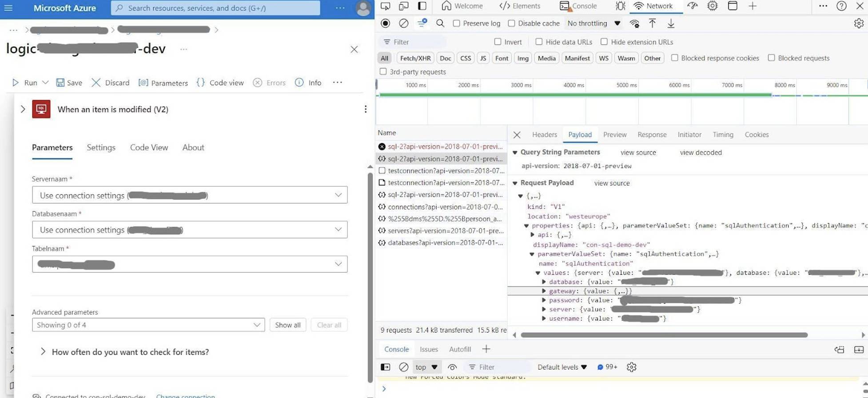The height and width of the screenshot is (398, 868).
Task: Toggle the network filter bar icon
Action: pos(422,23)
